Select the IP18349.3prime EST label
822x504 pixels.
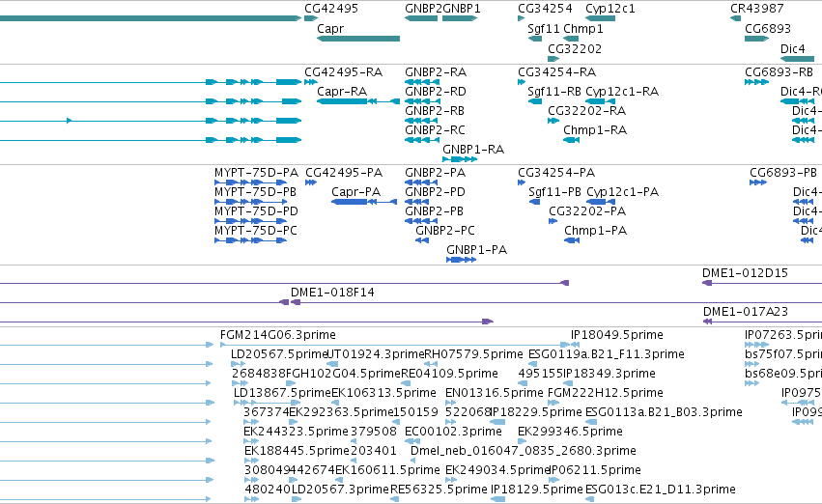609,374
